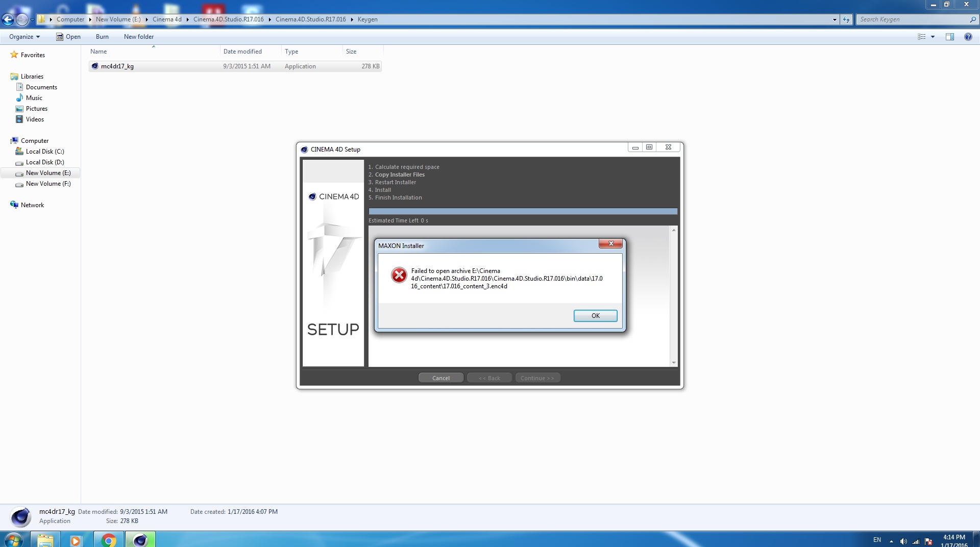Show hidden system tray icons
Viewport: 980px width, 547px height.
(x=891, y=541)
